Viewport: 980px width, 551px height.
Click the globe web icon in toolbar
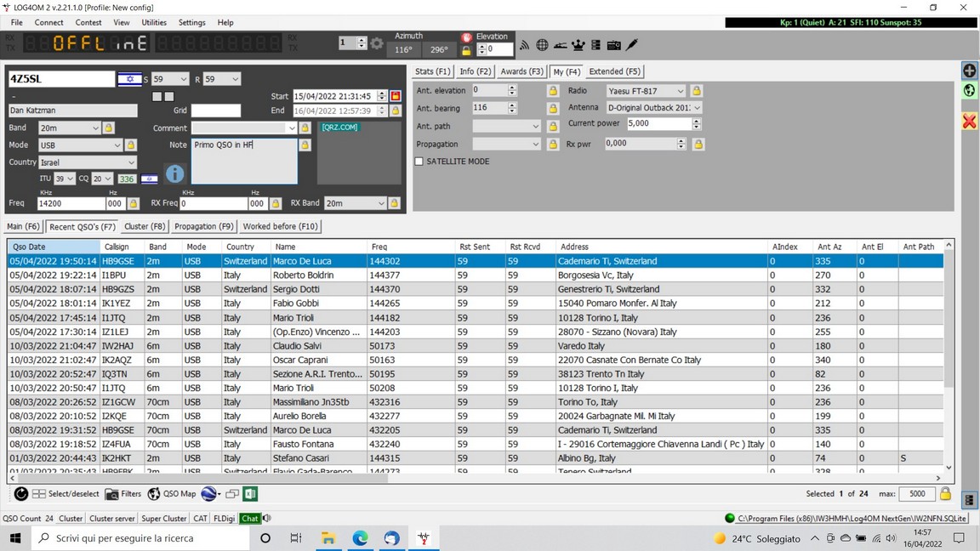click(542, 45)
